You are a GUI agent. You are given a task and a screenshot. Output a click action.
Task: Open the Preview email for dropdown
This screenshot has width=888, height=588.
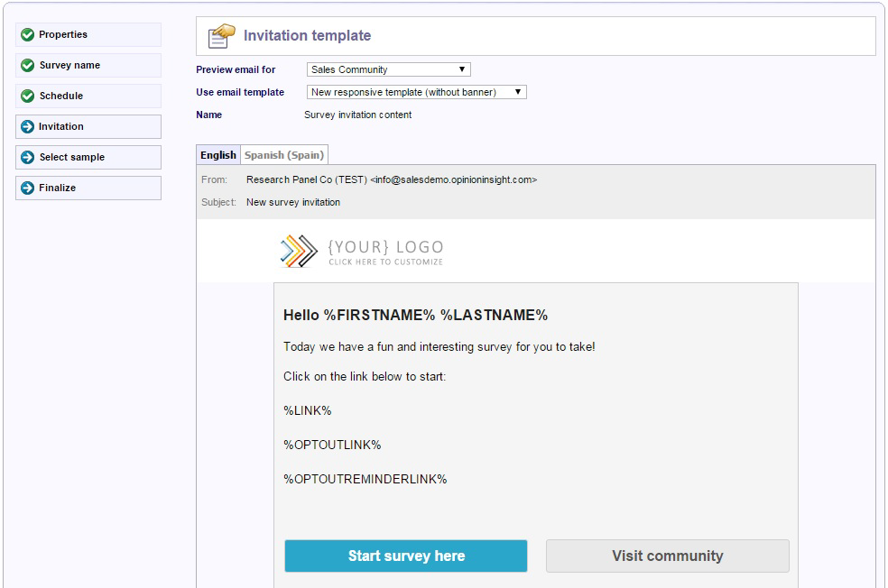point(388,69)
